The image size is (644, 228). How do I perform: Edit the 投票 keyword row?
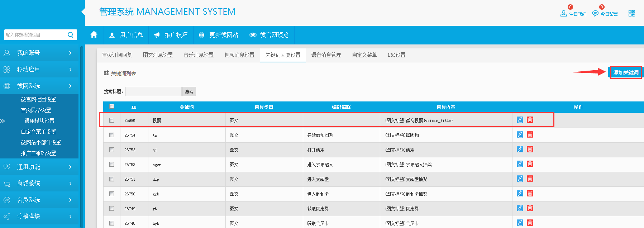coord(520,120)
